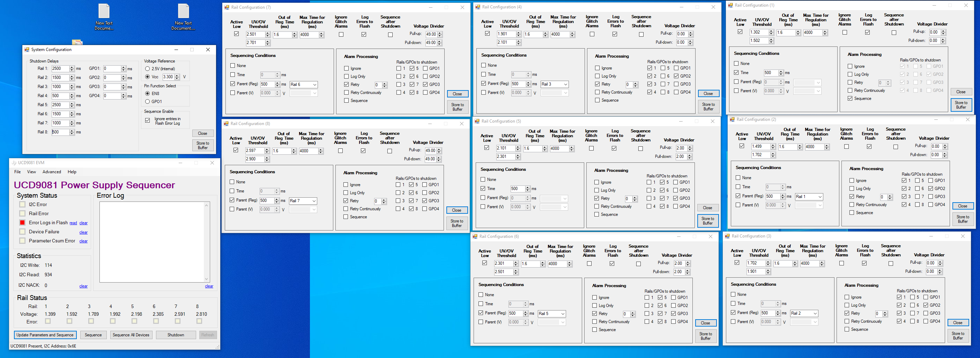Open the Rail 2 parent dropdown in Rail Configuration (3)
Image resolution: width=980 pixels, height=358 pixels.
coord(804,313)
